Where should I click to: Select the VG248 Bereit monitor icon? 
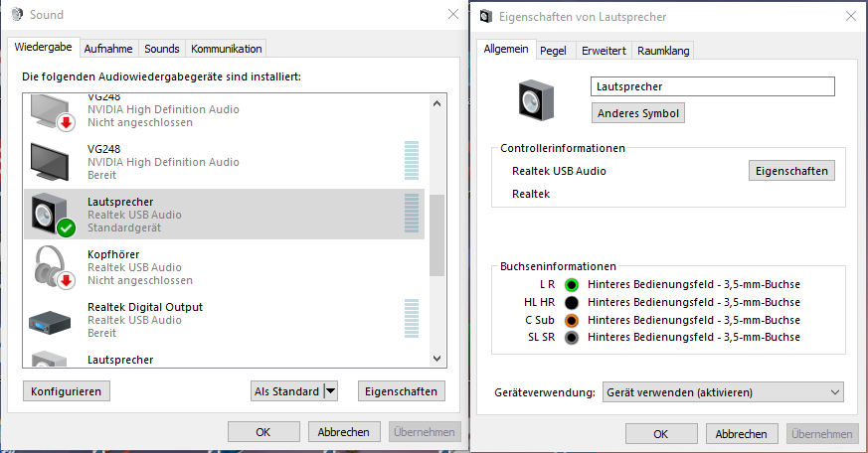tap(50, 162)
